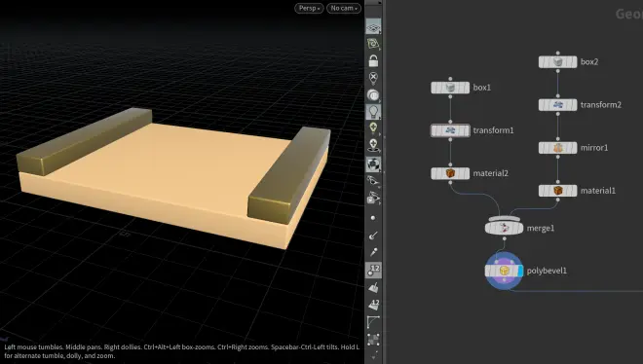Open the No cam camera dropdown
This screenshot has height=364, width=643.
[x=344, y=8]
